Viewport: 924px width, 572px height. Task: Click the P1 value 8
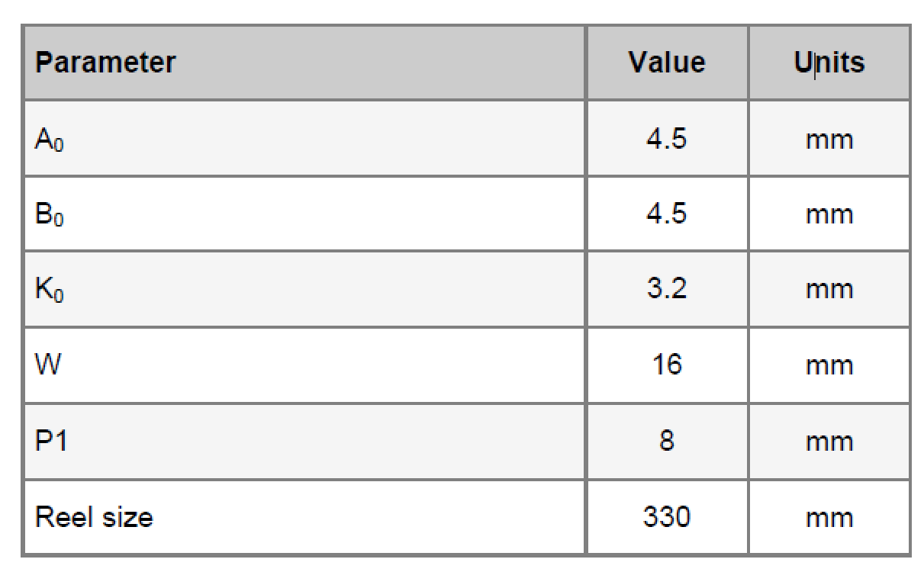coord(667,441)
